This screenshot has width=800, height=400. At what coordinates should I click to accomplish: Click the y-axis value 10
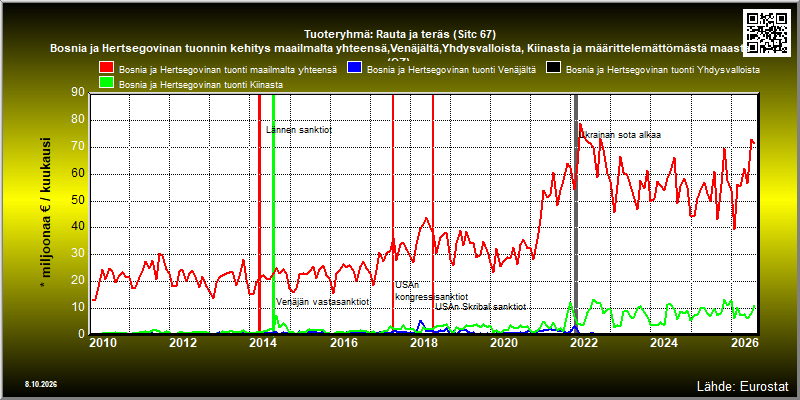coord(78,308)
